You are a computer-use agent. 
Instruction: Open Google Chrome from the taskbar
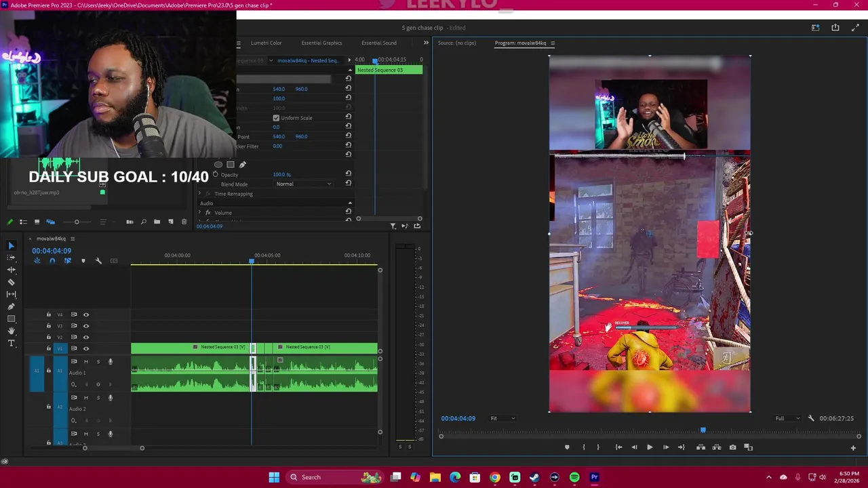point(495,477)
